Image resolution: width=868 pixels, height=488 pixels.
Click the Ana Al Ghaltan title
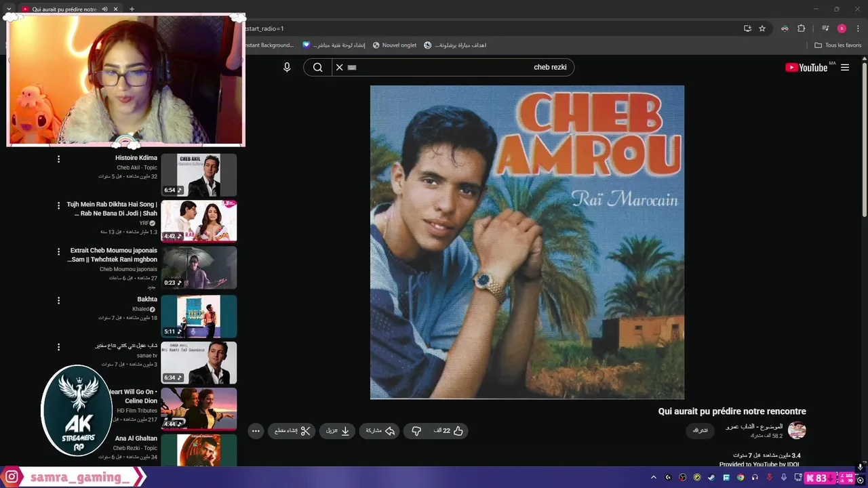[136, 439]
